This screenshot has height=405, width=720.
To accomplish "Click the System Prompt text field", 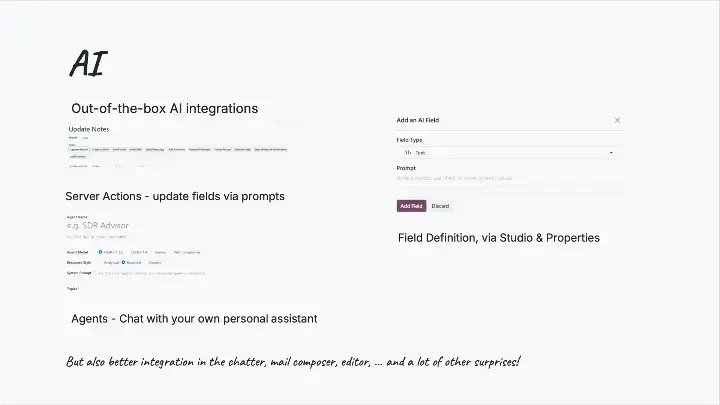I will click(x=152, y=272).
